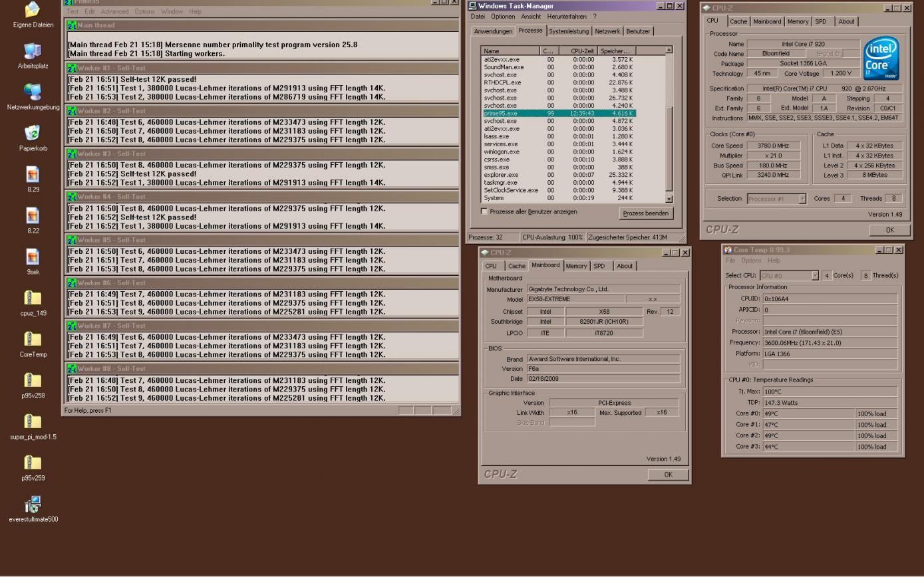Switch to the About tab in lower CPU-Z window
This screenshot has height=577, width=924.
[625, 266]
